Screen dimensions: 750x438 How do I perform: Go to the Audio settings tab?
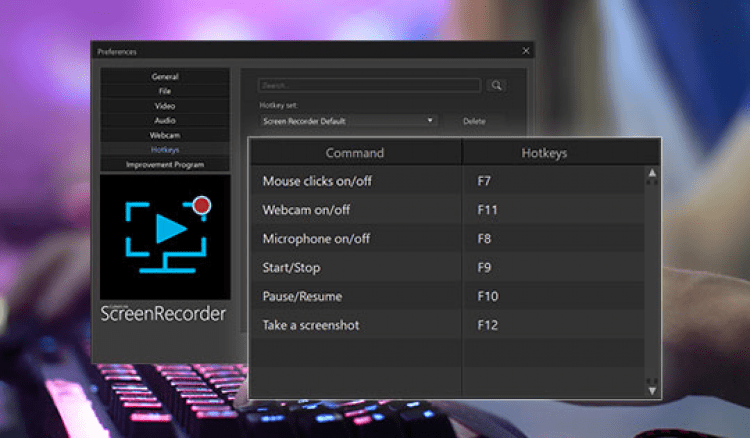coord(165,120)
